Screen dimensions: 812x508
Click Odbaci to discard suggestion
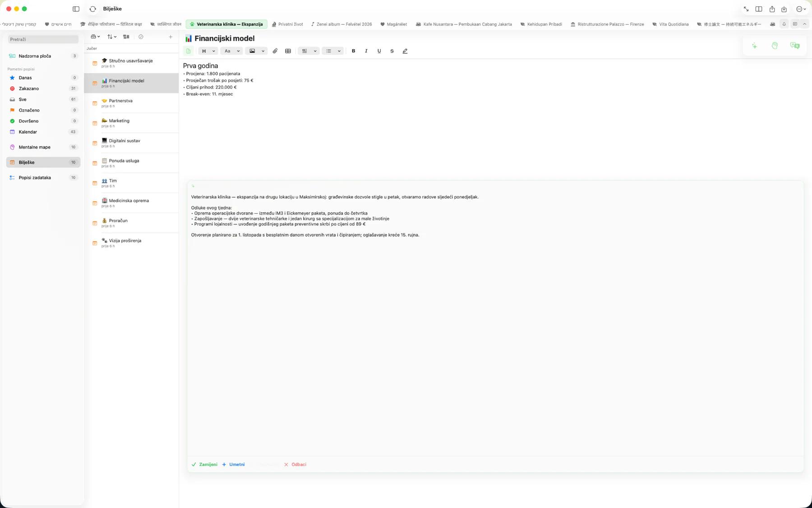pos(295,464)
